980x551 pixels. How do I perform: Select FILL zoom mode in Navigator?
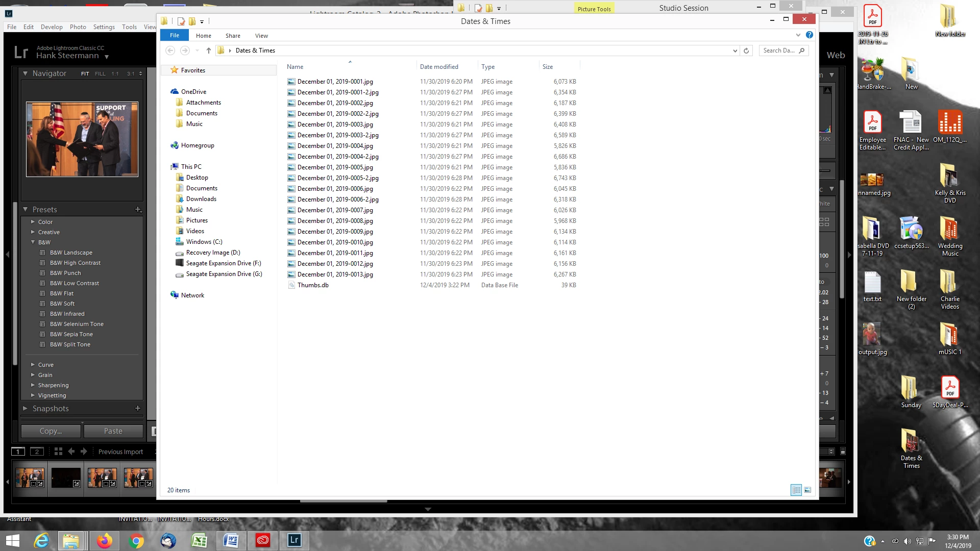(100, 73)
